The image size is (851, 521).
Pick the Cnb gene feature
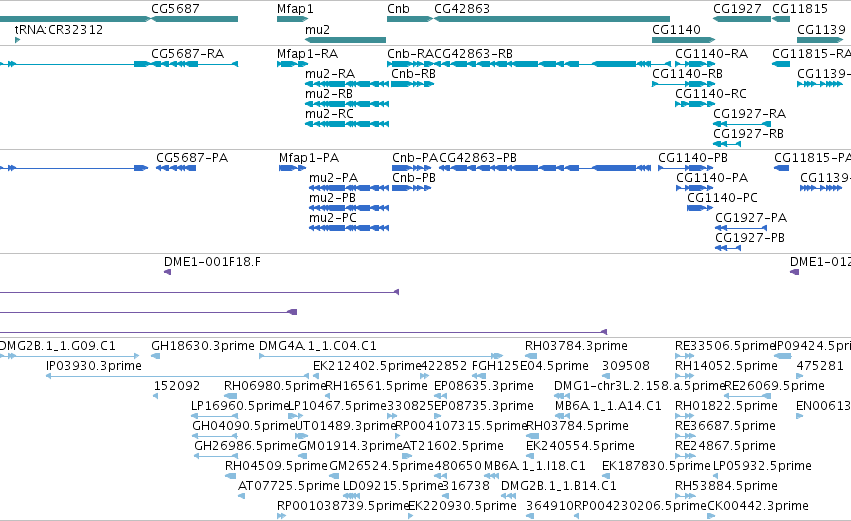point(409,19)
